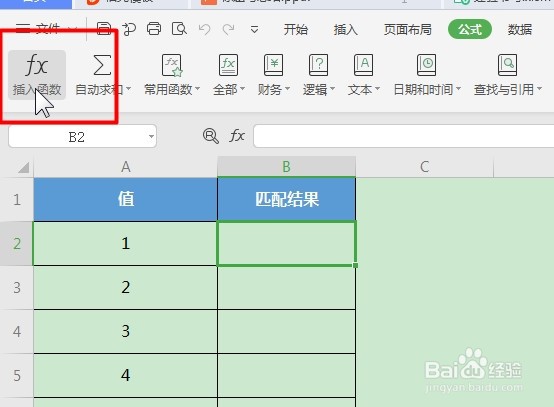Click the Insert Function (插入函数) button
Image resolution: width=554 pixels, height=407 pixels.
click(x=37, y=75)
